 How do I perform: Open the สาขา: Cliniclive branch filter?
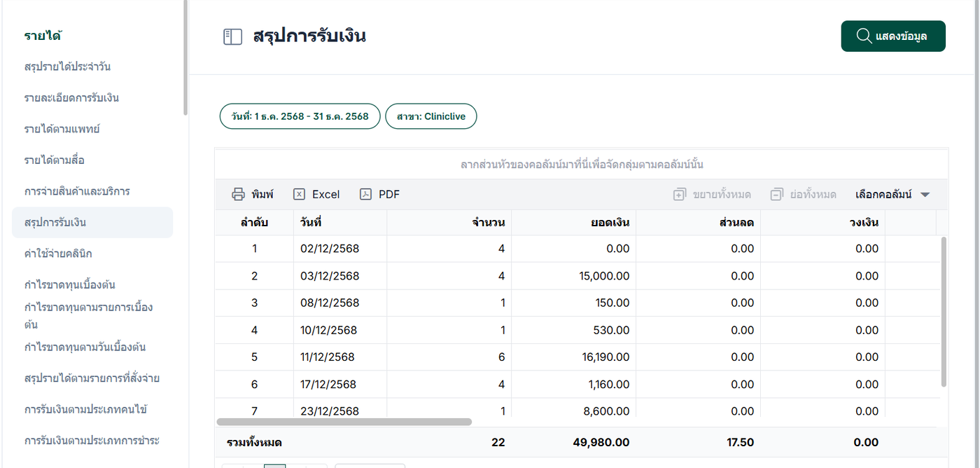(x=430, y=116)
